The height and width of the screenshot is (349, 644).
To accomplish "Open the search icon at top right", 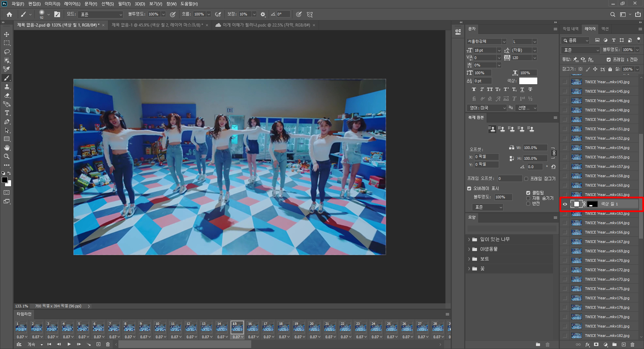I will pyautogui.click(x=612, y=14).
